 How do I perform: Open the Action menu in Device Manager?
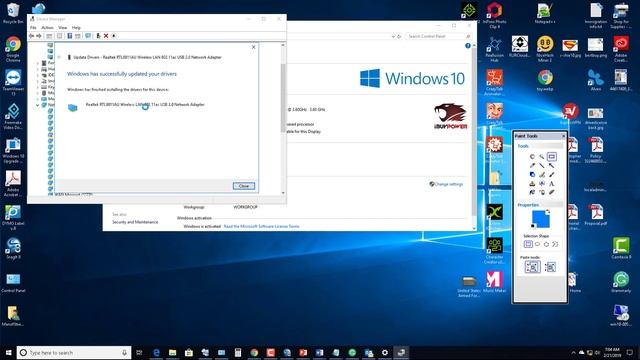click(x=47, y=27)
